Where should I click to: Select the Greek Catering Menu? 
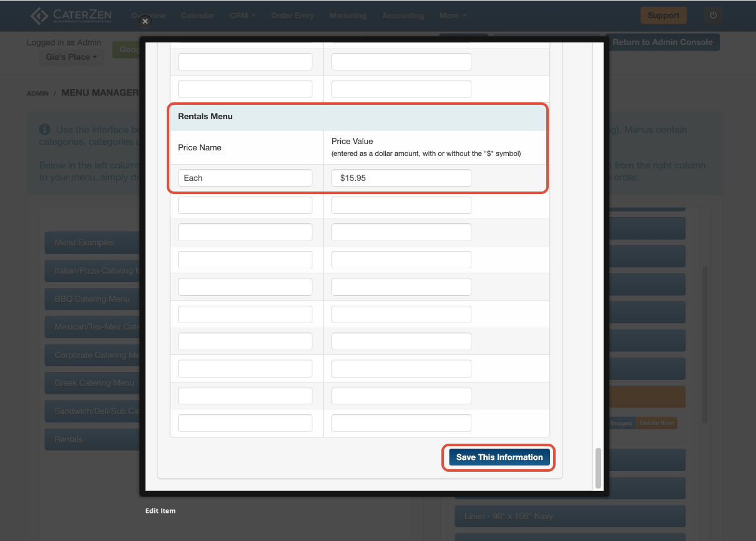coord(92,383)
